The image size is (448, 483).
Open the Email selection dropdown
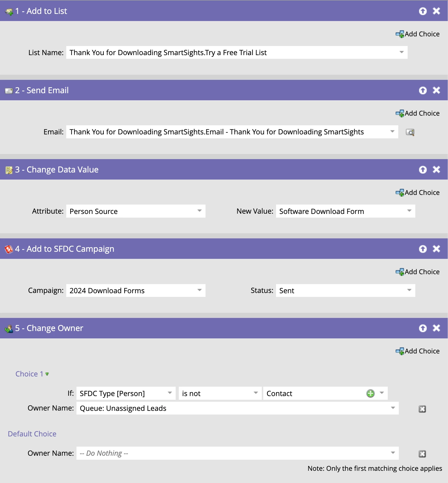click(392, 132)
